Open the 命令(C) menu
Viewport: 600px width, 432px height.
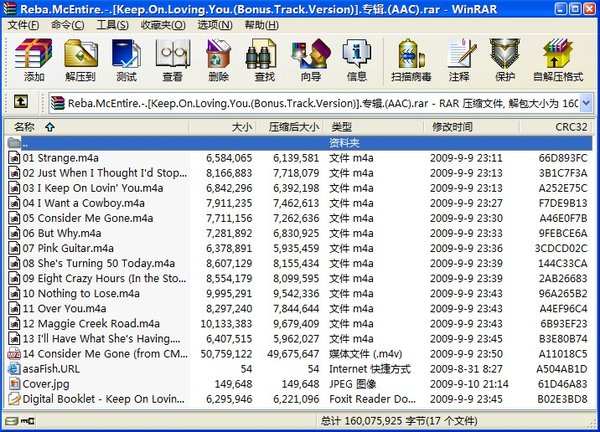click(x=68, y=25)
